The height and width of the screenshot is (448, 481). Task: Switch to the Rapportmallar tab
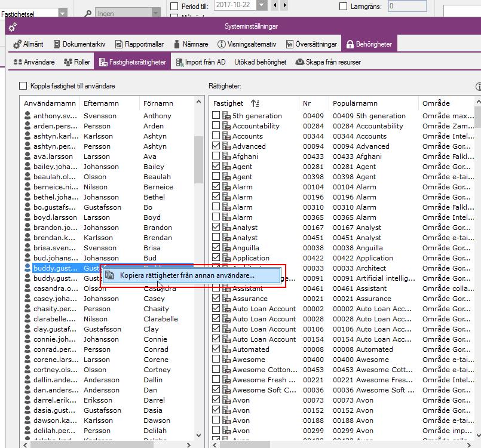click(x=140, y=44)
